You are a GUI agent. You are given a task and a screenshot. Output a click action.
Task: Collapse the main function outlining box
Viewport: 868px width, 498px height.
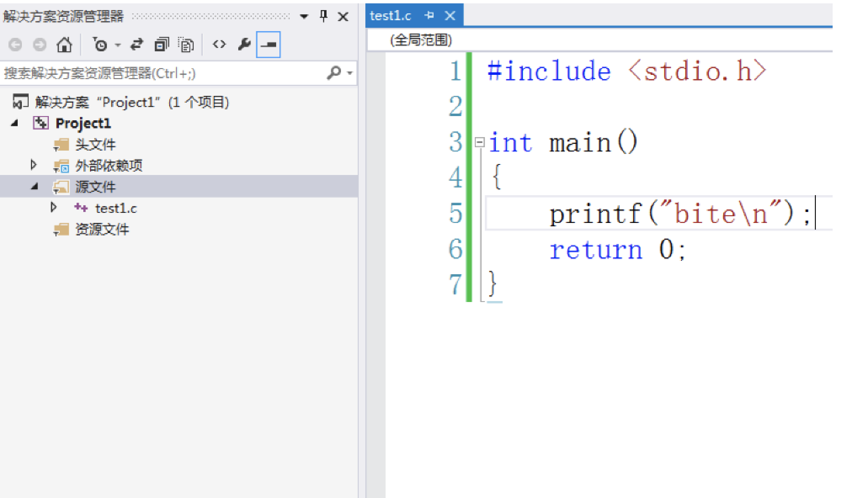coord(479,142)
